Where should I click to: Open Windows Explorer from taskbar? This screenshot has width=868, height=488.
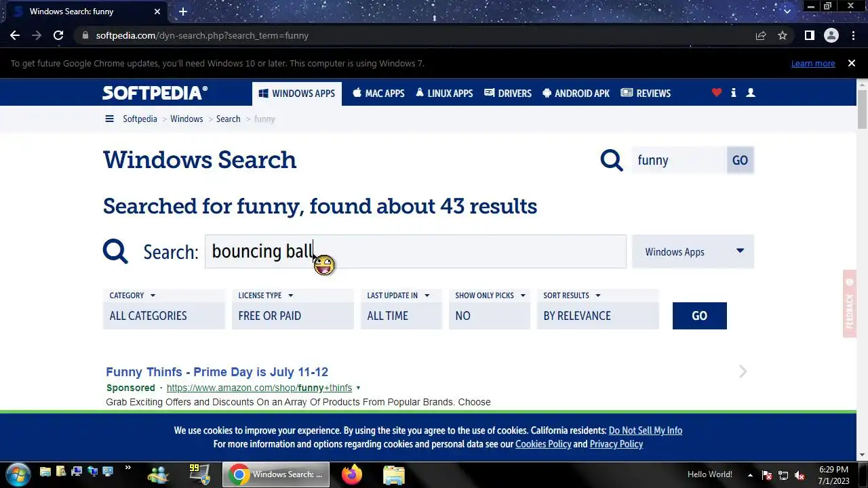coord(393,474)
